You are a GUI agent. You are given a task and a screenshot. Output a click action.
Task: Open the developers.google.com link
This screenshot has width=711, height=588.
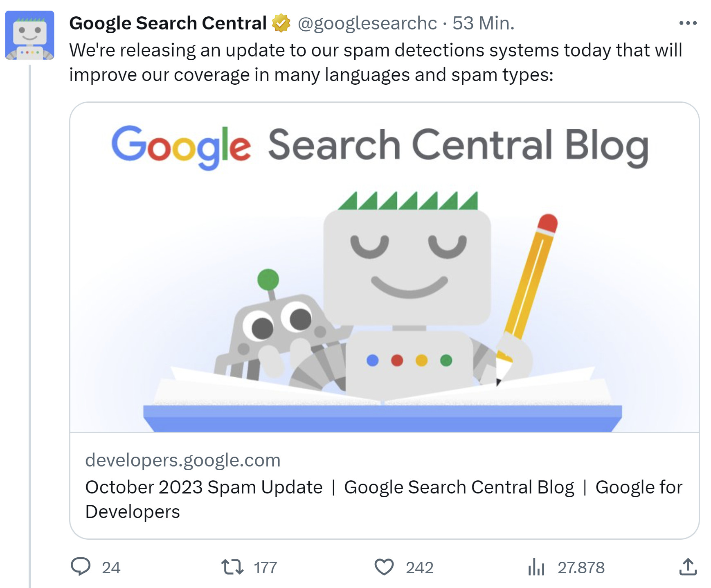pos(183,460)
